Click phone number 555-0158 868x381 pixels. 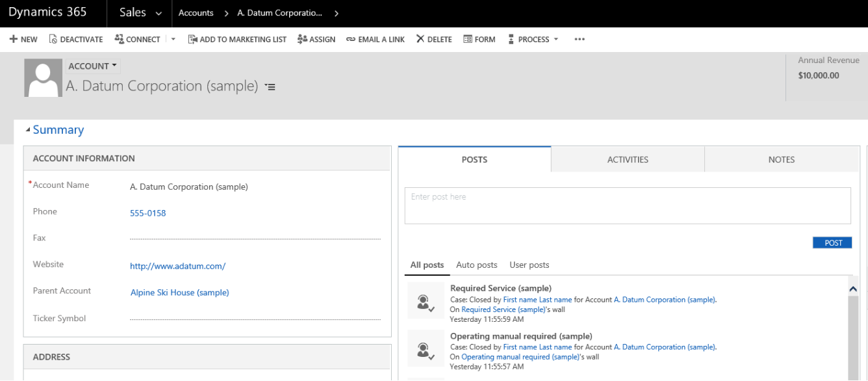click(x=148, y=213)
